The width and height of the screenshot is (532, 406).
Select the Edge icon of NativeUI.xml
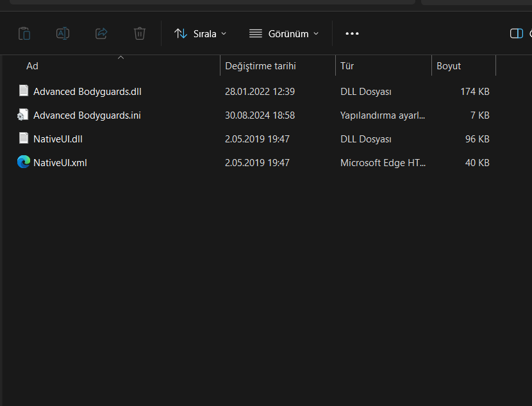pyautogui.click(x=24, y=162)
